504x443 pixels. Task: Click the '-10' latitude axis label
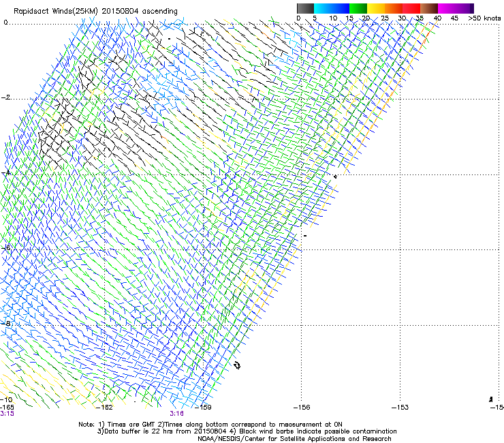(x=6, y=399)
